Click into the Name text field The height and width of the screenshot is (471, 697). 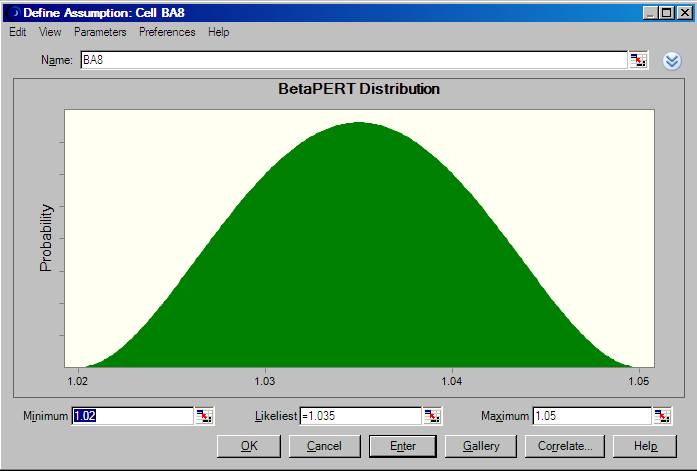350,60
